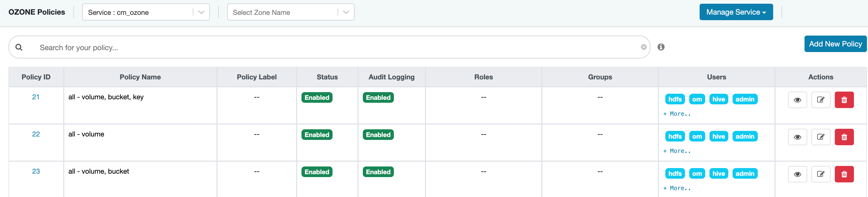Image resolution: width=868 pixels, height=197 pixels.
Task: Delete policy 22 using trash icon
Action: 844,137
